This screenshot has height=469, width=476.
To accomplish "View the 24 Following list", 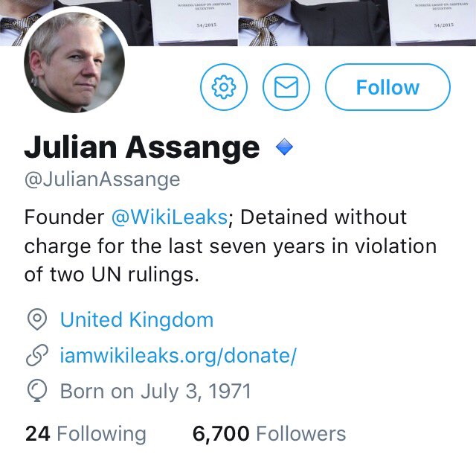I will click(86, 434).
